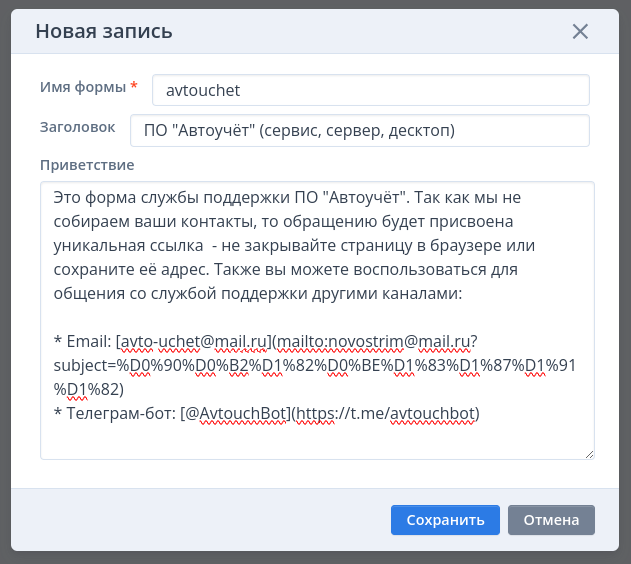Click the https://t.me/avtouchbot URL text

tap(386, 414)
